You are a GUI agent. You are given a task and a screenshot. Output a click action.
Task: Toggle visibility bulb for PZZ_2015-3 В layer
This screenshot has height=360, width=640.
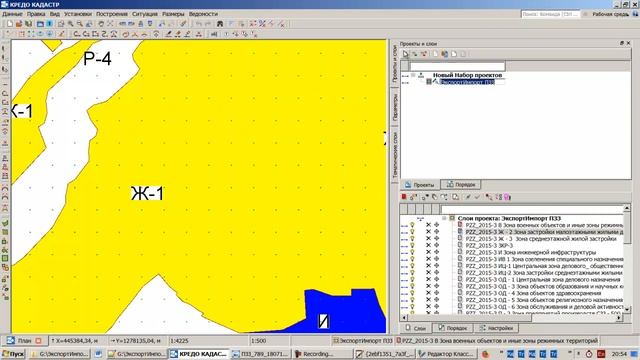pyautogui.click(x=412, y=225)
